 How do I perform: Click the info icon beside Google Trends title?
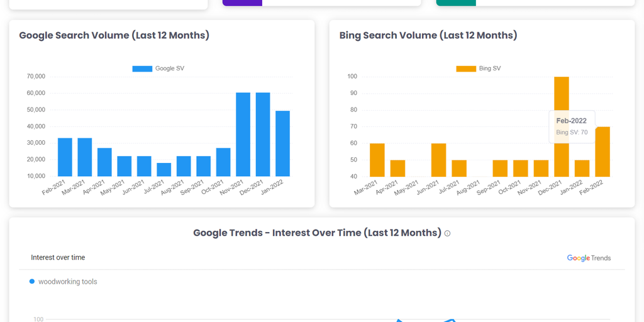pos(448,233)
